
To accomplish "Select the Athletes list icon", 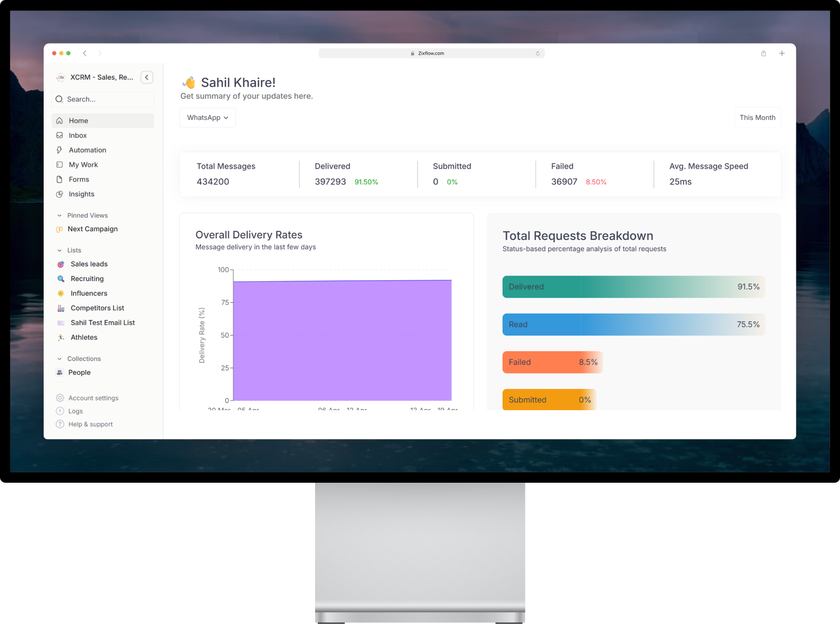I will 61,337.
